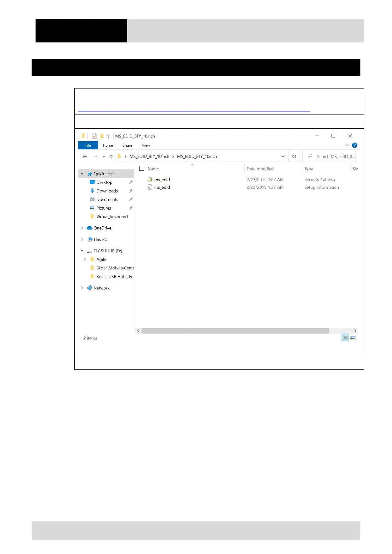
Task: Select This PC in navigation pane
Action: pos(100,239)
